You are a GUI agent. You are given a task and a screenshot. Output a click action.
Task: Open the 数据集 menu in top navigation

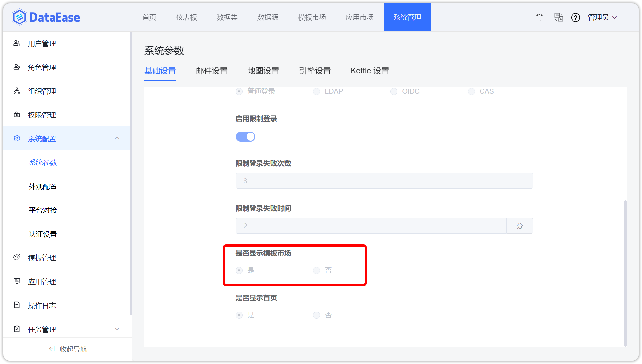(227, 17)
